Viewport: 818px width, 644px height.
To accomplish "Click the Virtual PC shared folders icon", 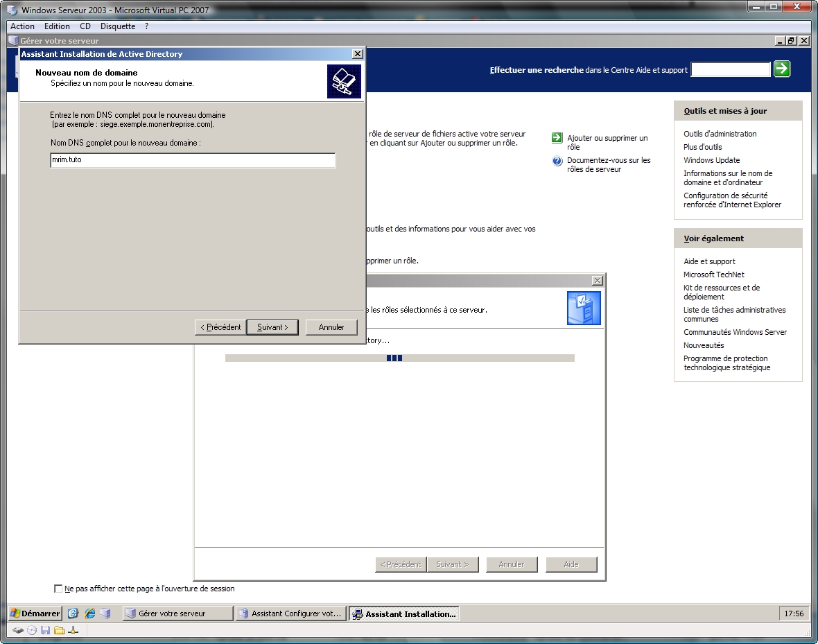I will pos(60,630).
